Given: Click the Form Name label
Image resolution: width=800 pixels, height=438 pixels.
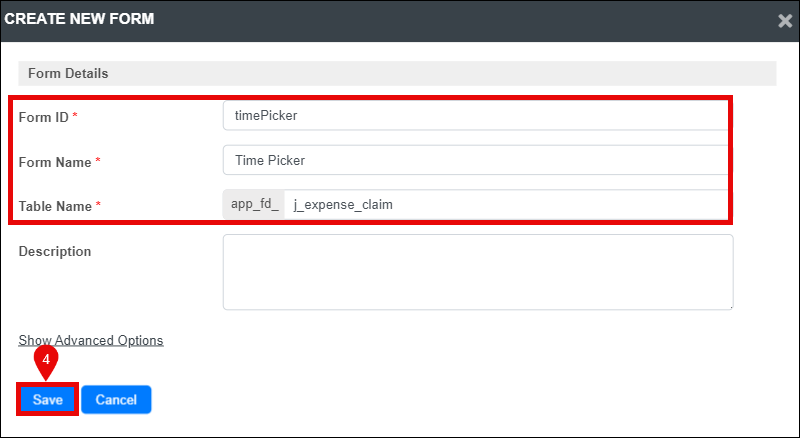Looking at the screenshot, I should pos(55,162).
